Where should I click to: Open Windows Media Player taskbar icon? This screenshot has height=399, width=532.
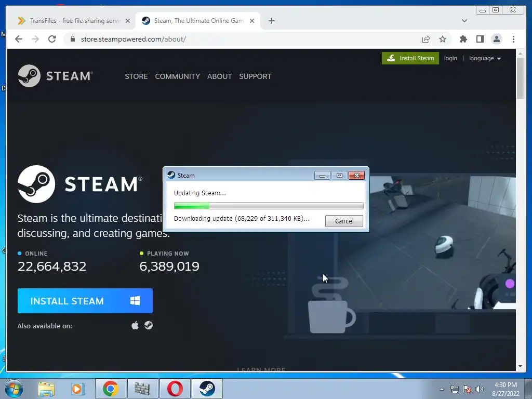78,389
